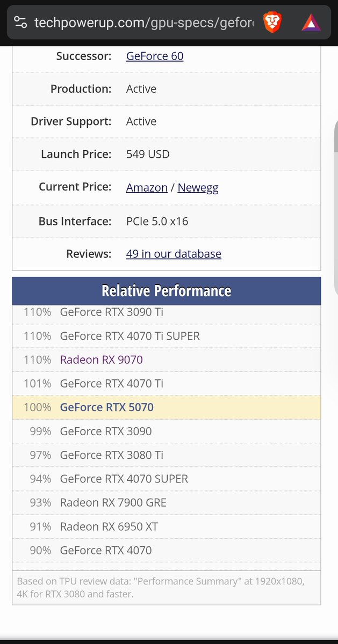The width and height of the screenshot is (338, 644).
Task: Open the Brave Rewards triangle icon
Action: [311, 23]
